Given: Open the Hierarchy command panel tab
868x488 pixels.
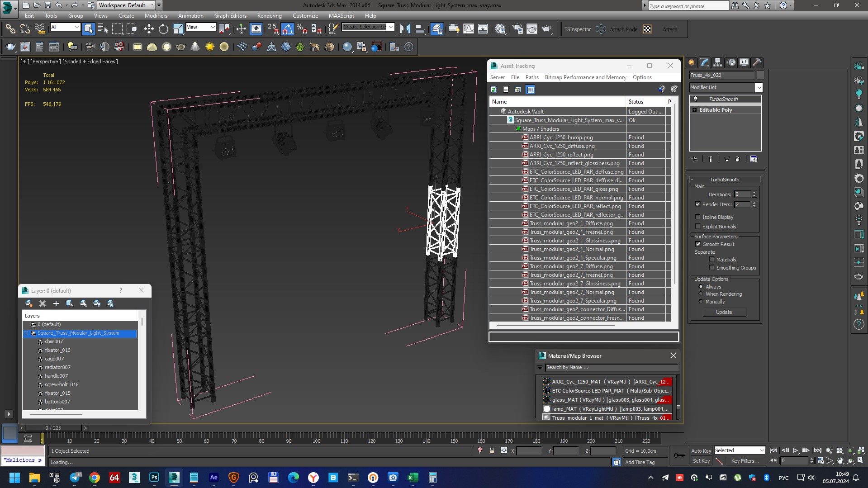Looking at the screenshot, I should coord(718,62).
